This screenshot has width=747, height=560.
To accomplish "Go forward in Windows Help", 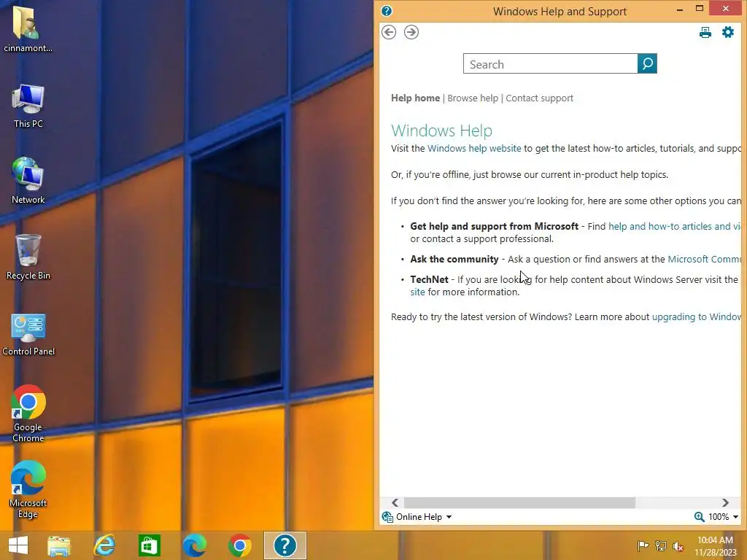I will [x=411, y=32].
